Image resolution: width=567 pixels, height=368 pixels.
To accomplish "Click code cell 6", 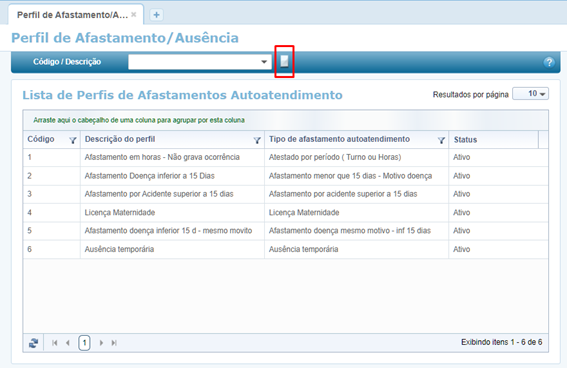I will pos(29,249).
